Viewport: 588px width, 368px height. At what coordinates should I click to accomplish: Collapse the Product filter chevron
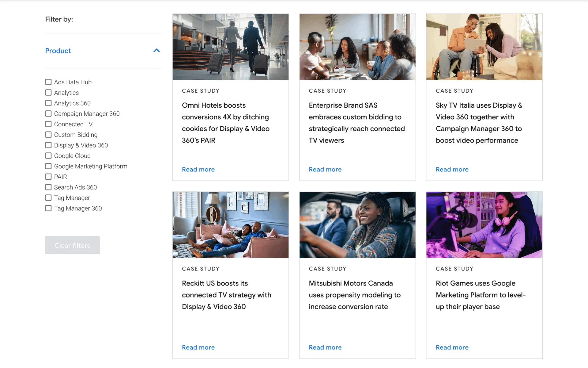(x=156, y=51)
